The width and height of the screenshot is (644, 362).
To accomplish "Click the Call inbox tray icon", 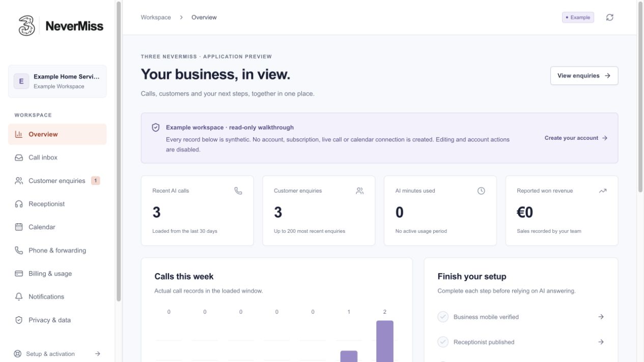I will click(19, 158).
